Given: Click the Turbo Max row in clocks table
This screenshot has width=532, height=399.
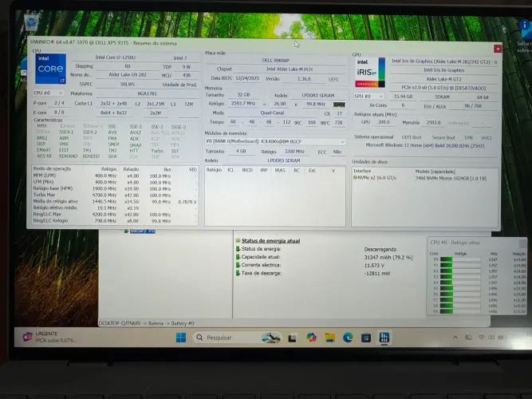Looking at the screenshot, I should (x=115, y=195).
